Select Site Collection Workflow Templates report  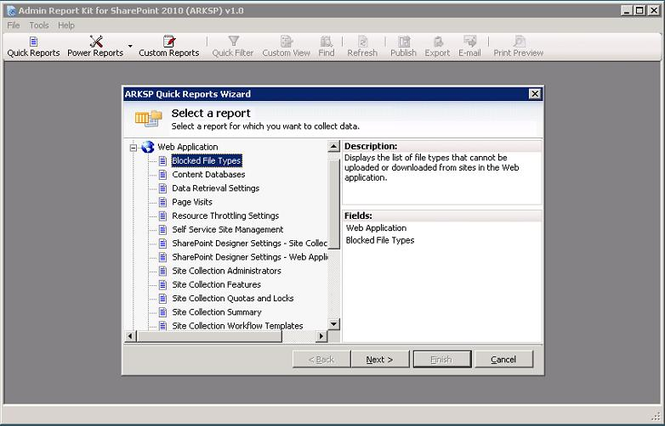pos(238,326)
